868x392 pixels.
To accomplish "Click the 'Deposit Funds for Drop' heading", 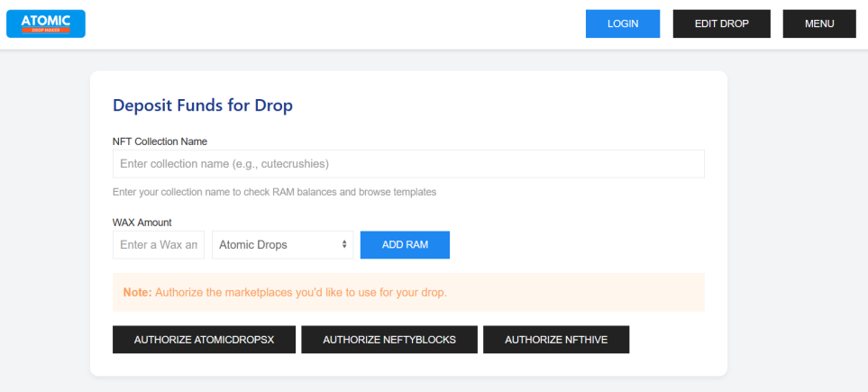I will [203, 105].
